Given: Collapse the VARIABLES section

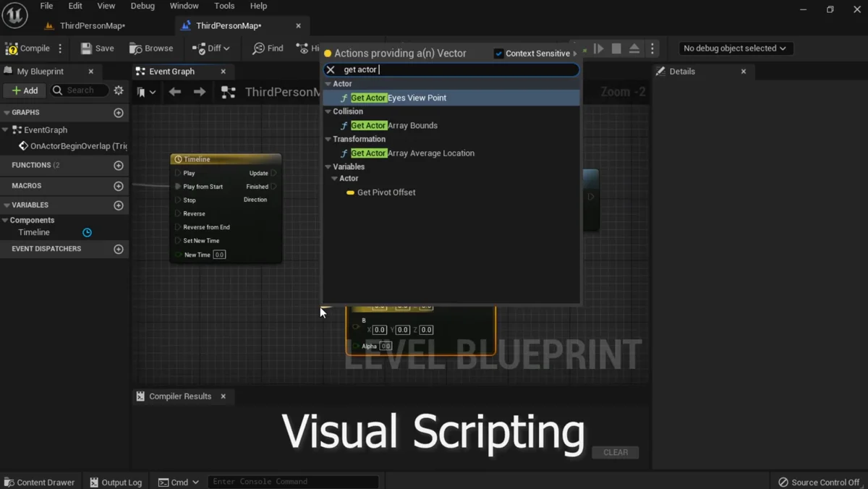Looking at the screenshot, I should (7, 205).
